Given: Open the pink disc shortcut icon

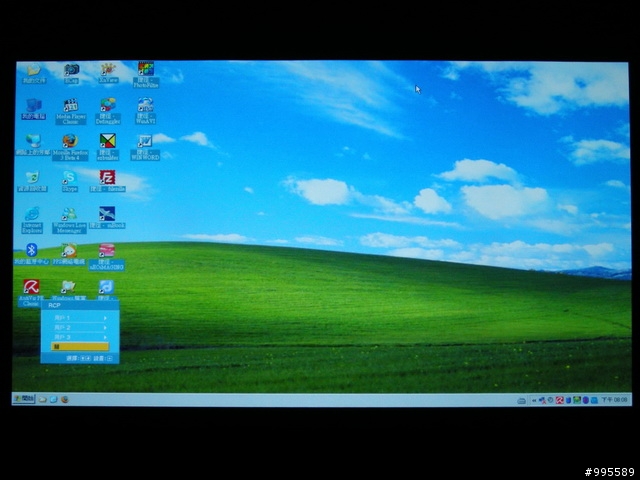Looking at the screenshot, I should pyautogui.click(x=107, y=257).
